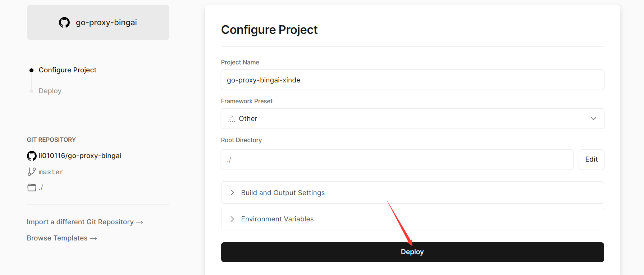This screenshot has height=275, width=644.
Task: Click the folder icon beside ./ path
Action: click(32, 188)
